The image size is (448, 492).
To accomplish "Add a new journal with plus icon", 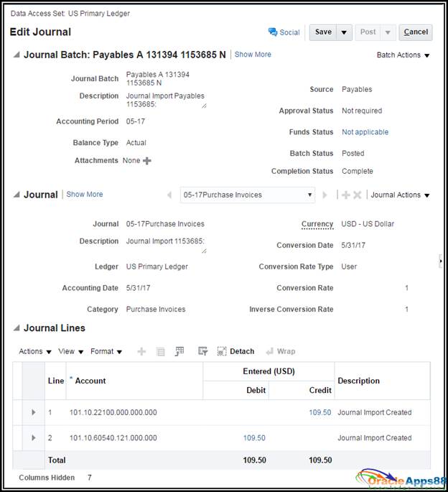I will pyautogui.click(x=346, y=195).
